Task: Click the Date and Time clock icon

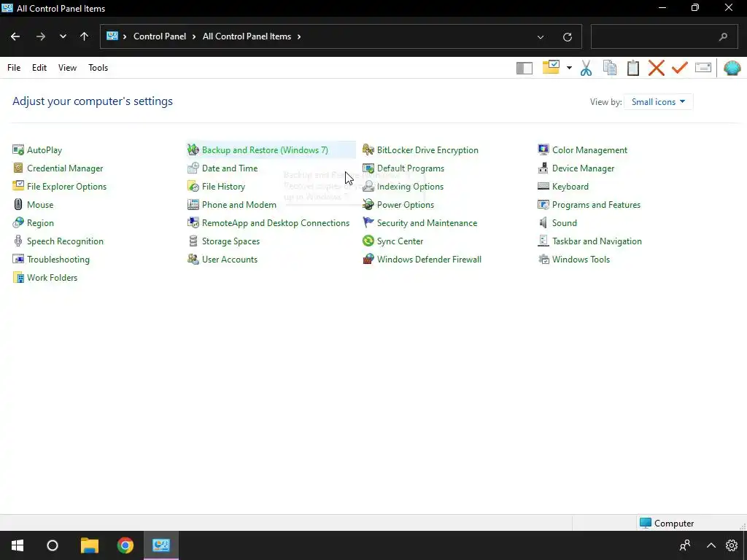Action: (193, 168)
